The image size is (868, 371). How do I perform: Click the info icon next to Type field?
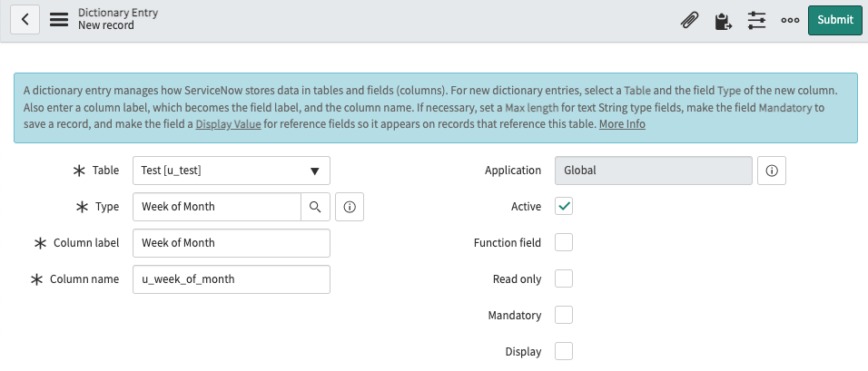pyautogui.click(x=350, y=207)
